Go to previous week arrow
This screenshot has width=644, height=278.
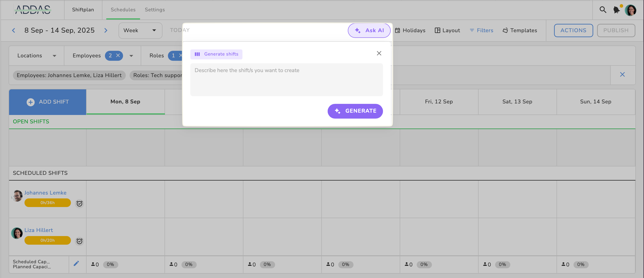coord(14,31)
